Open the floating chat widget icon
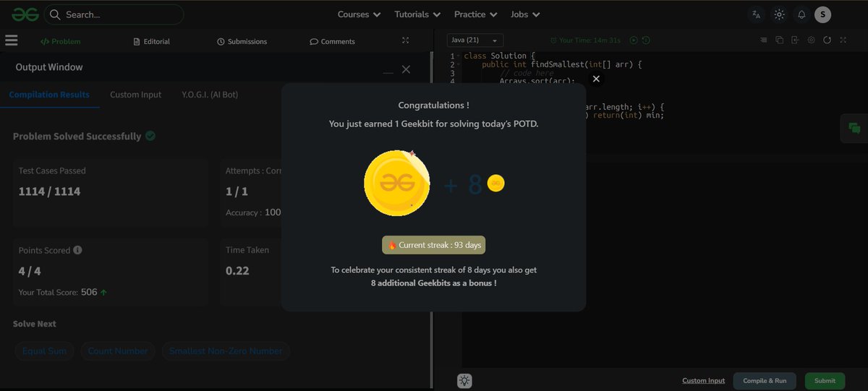868x391 pixels. pos(854,129)
